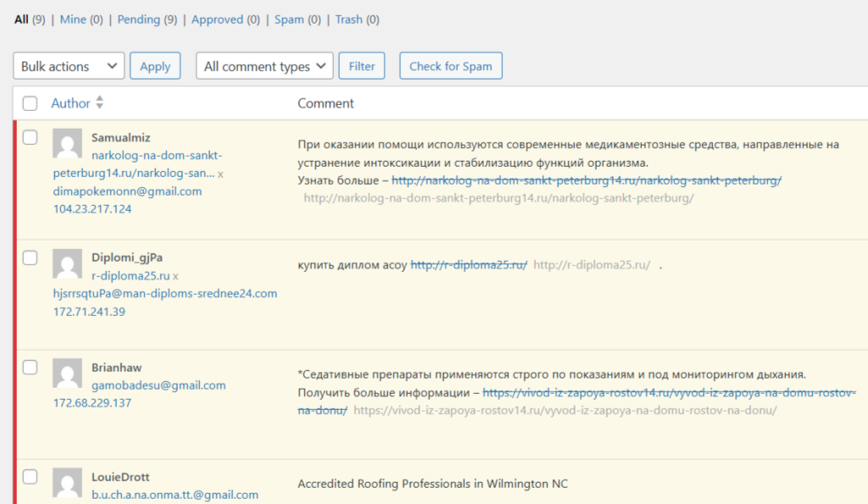Remove the r-diploma25.ru URL with x icon
868x504 pixels.
pos(175,276)
